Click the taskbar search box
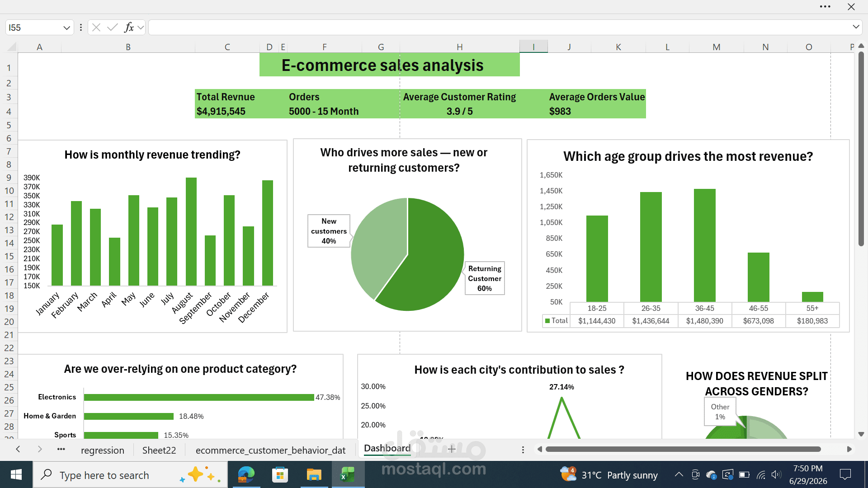Screen dimensions: 868x488 tap(130, 475)
